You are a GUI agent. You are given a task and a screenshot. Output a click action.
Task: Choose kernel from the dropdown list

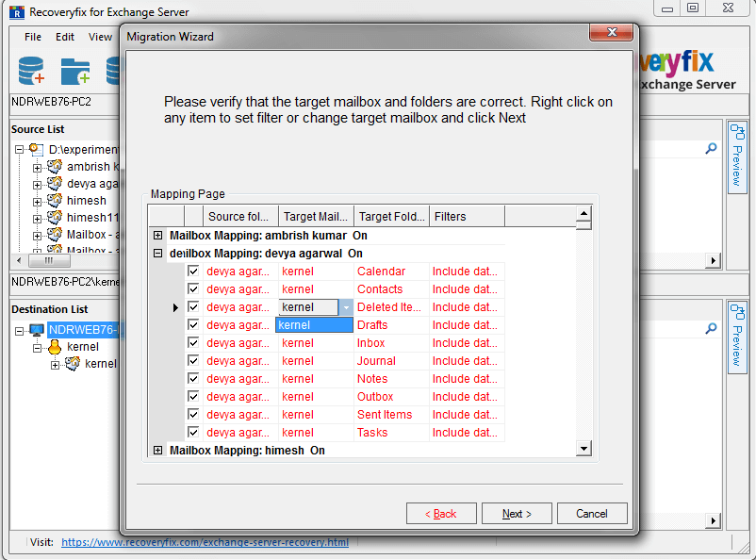point(314,325)
